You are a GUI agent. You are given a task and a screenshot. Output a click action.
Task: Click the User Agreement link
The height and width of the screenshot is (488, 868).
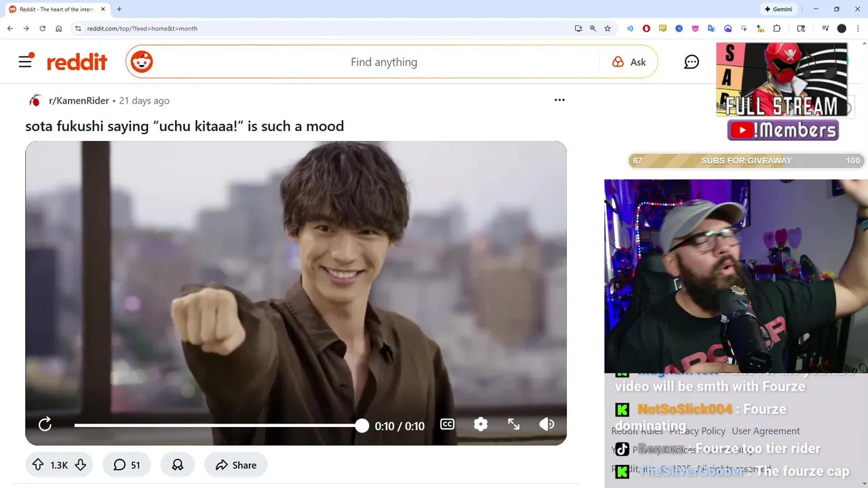click(x=766, y=431)
